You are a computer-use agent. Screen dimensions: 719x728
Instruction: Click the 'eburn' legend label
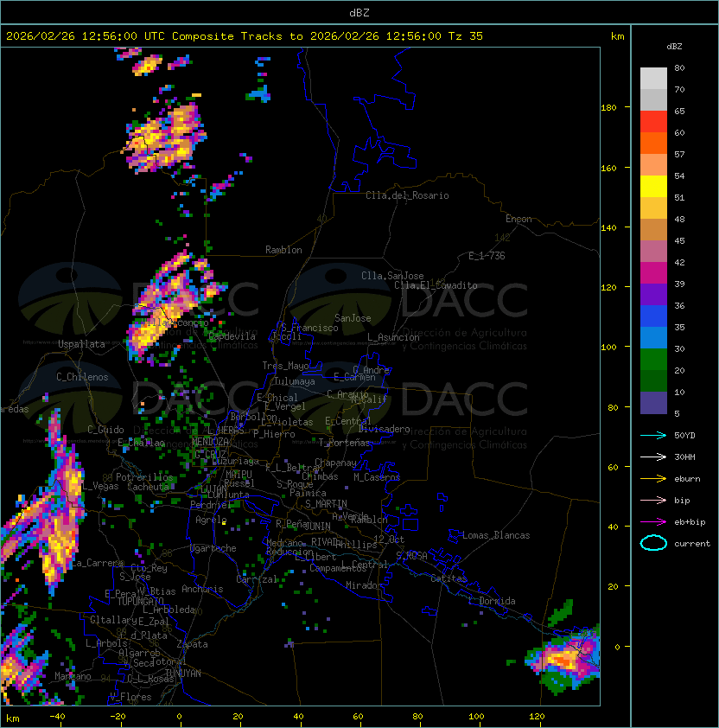[687, 479]
